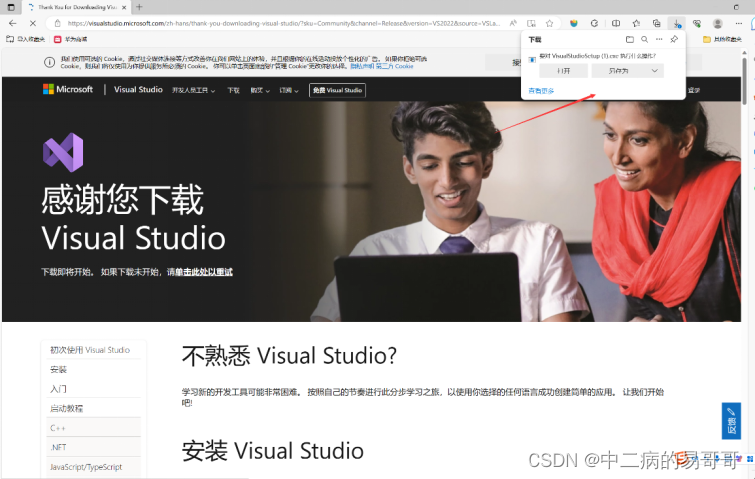Screen dimensions: 755x479
Task: Click the VisualStudioSetup file icon
Action: click(532, 60)
